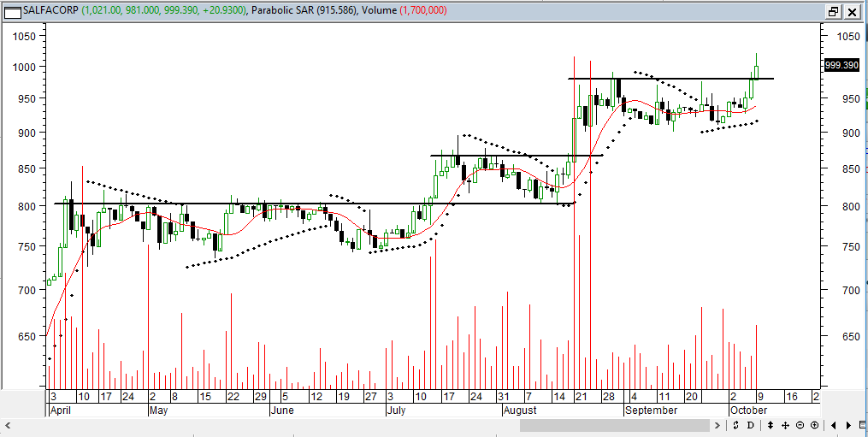
Task: Click the black left-pointing triangle arrow
Action: tap(835, 425)
